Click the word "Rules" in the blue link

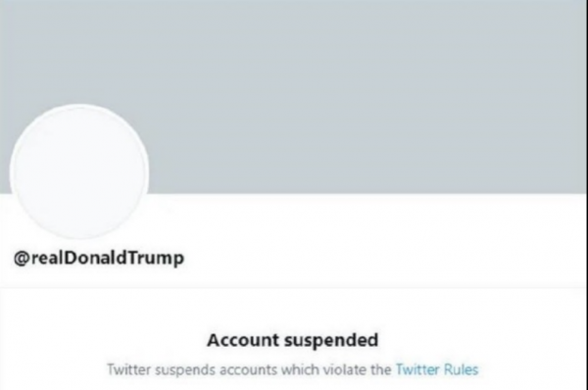(462, 369)
